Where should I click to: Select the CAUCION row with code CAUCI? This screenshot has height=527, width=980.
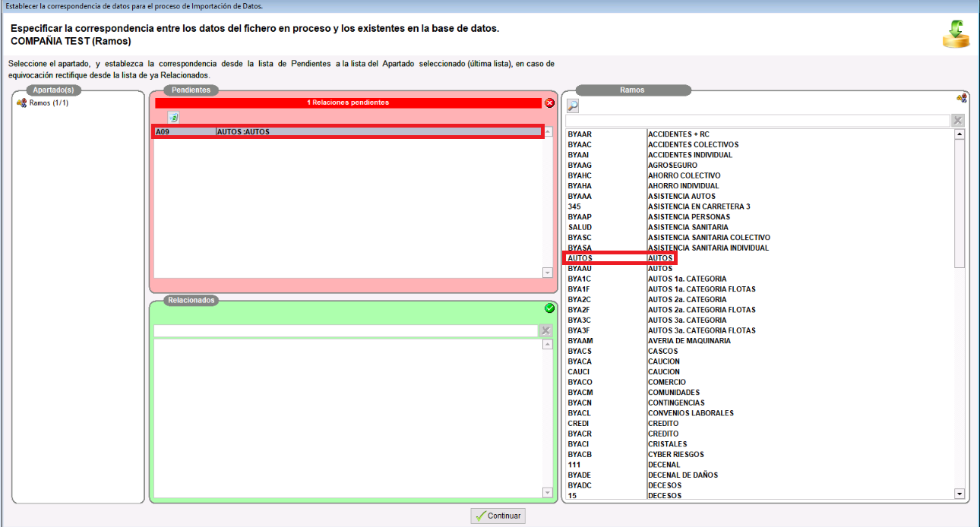tap(760, 372)
